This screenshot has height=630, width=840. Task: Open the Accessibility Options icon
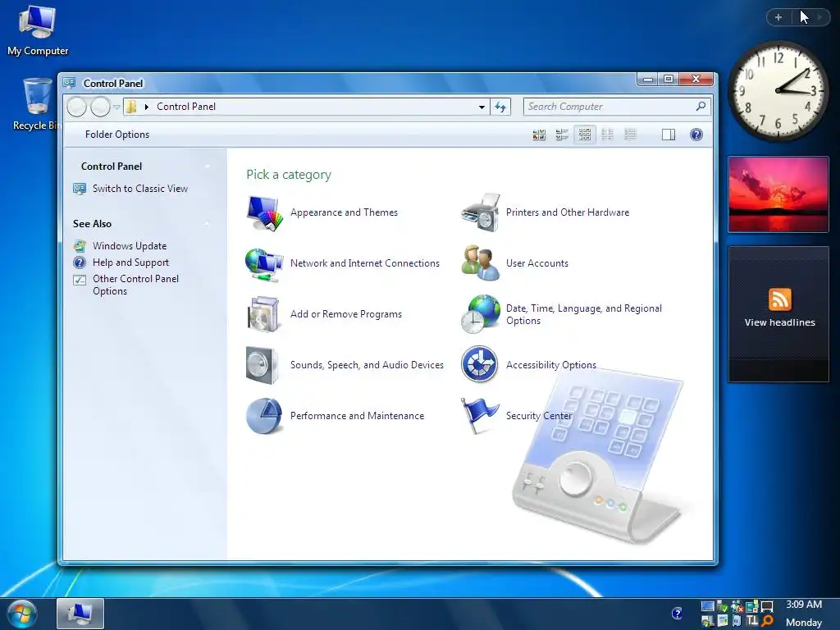click(479, 364)
